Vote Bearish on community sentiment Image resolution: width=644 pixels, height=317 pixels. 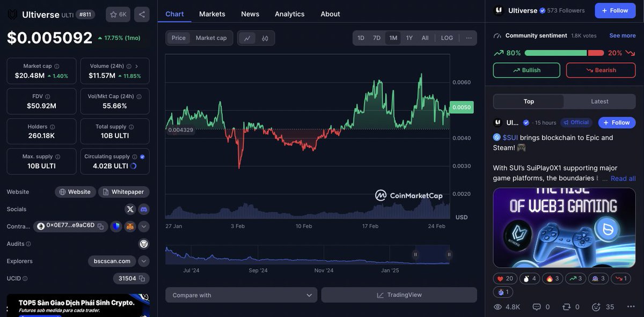tap(601, 70)
